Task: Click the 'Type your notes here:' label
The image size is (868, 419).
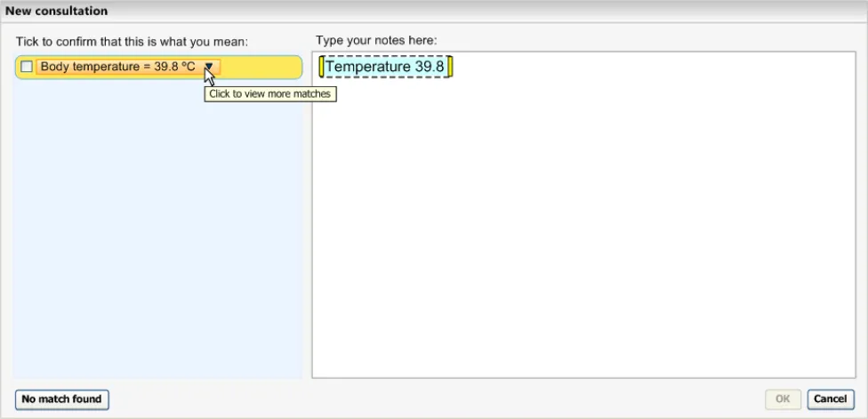Action: pyautogui.click(x=376, y=41)
